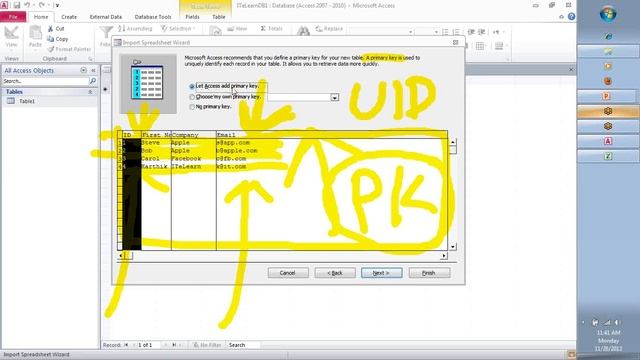Click the navigation pane Search field

45,81
